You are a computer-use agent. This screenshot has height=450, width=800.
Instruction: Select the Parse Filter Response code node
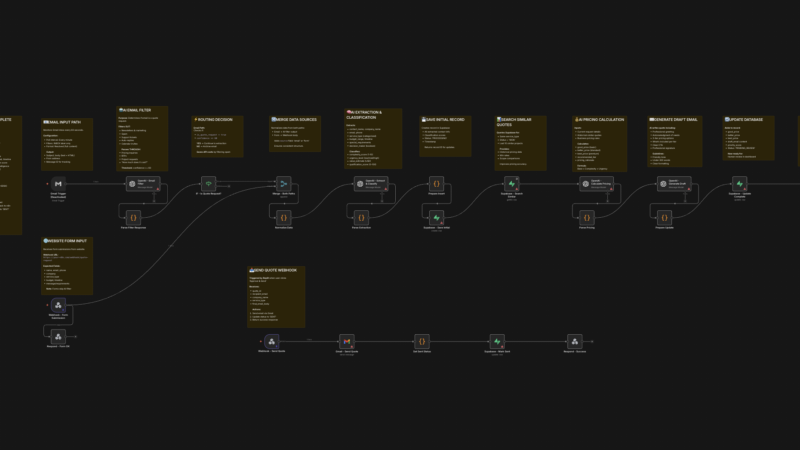tap(133, 216)
